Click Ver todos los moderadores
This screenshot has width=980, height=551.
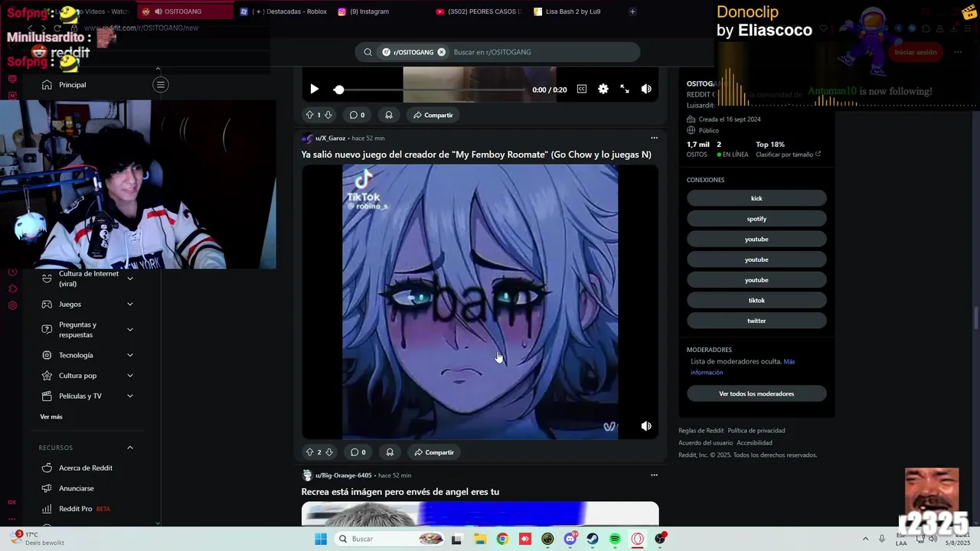(x=756, y=394)
